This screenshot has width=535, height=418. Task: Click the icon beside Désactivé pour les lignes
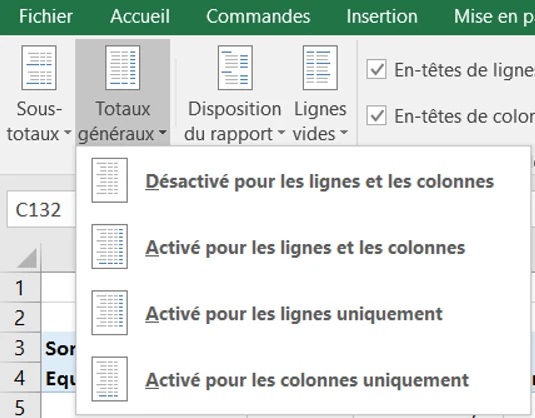(x=110, y=180)
